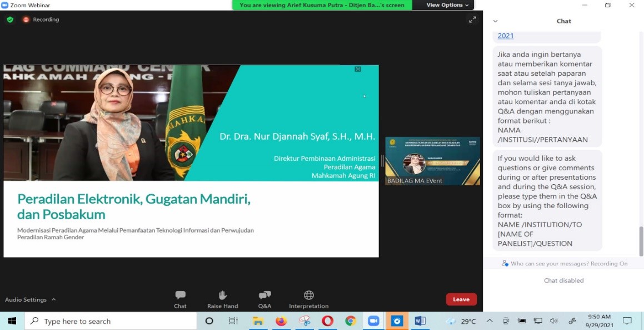644x330 pixels.
Task: Select the BADILAG MA Event video thumbnail
Action: pos(432,160)
